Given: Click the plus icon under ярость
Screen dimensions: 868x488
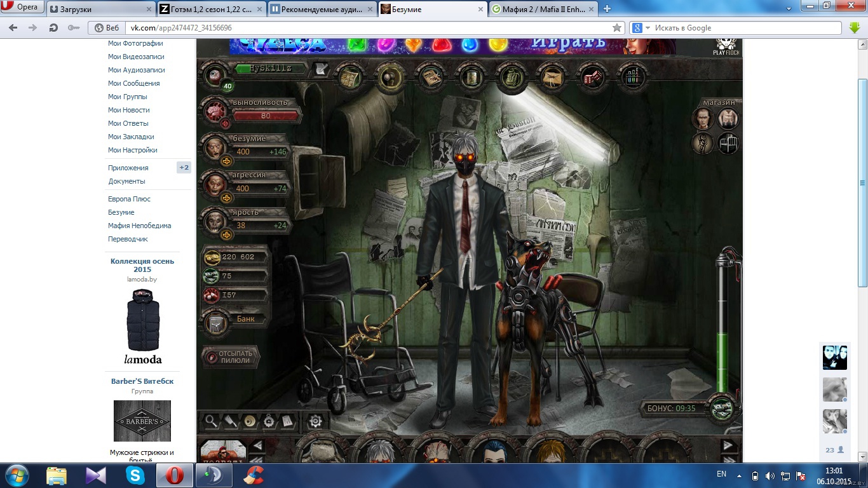Looking at the screenshot, I should click(x=226, y=234).
